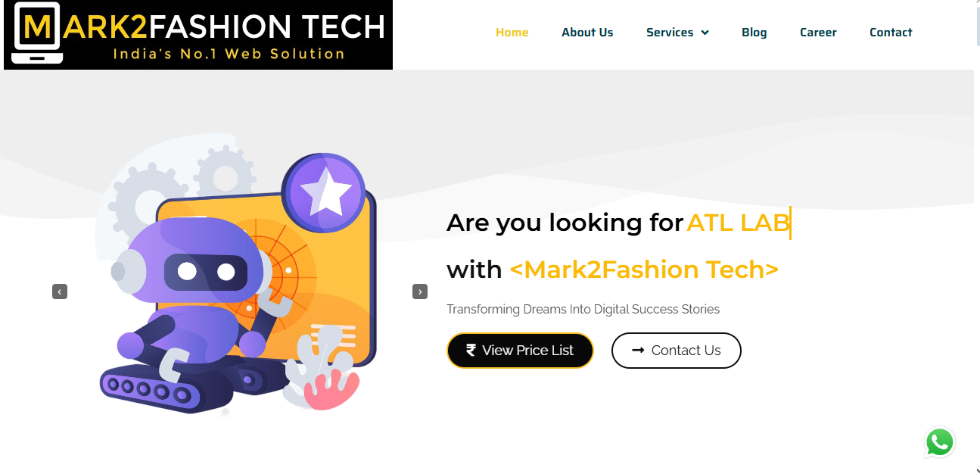This screenshot has width=980, height=474.
Task: Open the Career page
Action: tap(818, 33)
